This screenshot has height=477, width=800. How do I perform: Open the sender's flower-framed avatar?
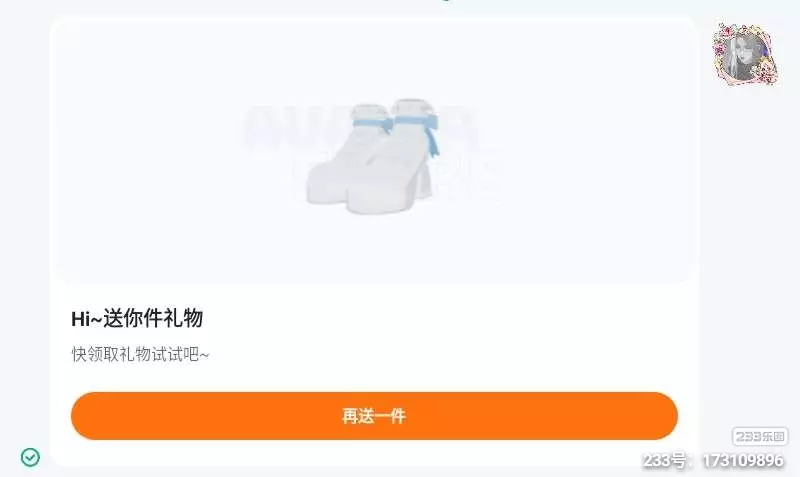[x=746, y=55]
